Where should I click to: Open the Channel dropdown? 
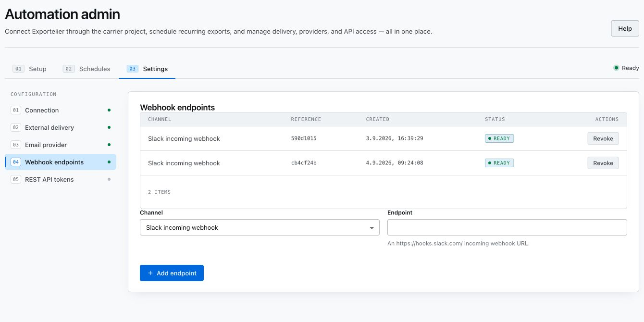pos(260,227)
